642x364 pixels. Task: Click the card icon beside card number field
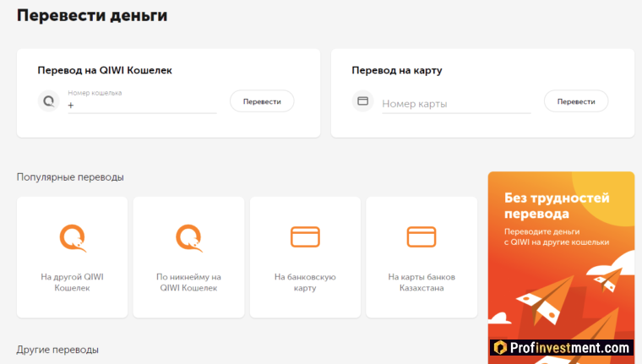click(x=362, y=101)
